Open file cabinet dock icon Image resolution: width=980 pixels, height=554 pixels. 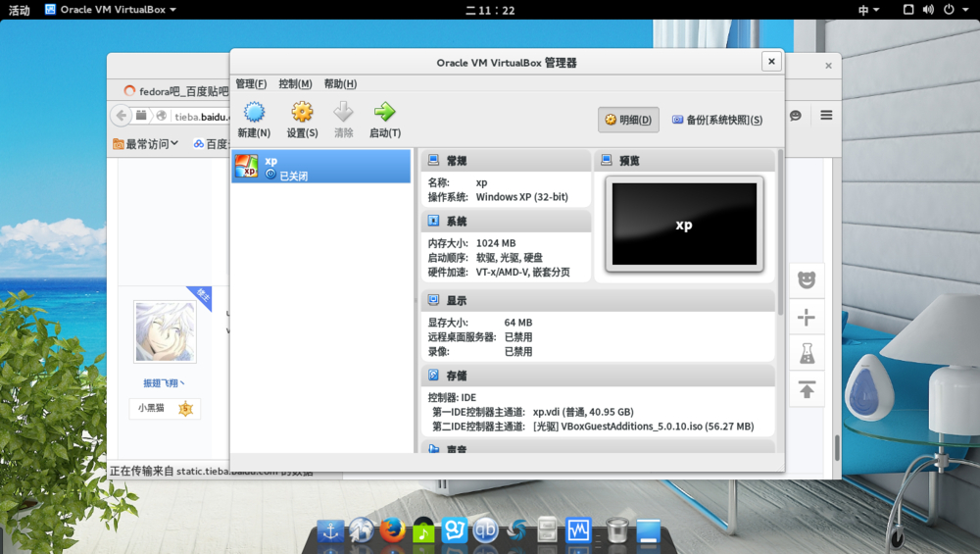coord(547,530)
